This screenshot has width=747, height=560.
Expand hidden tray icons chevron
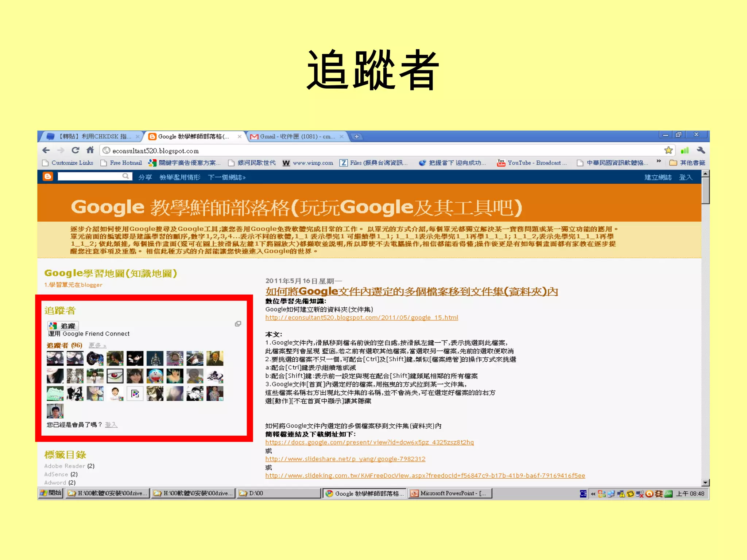pos(593,494)
